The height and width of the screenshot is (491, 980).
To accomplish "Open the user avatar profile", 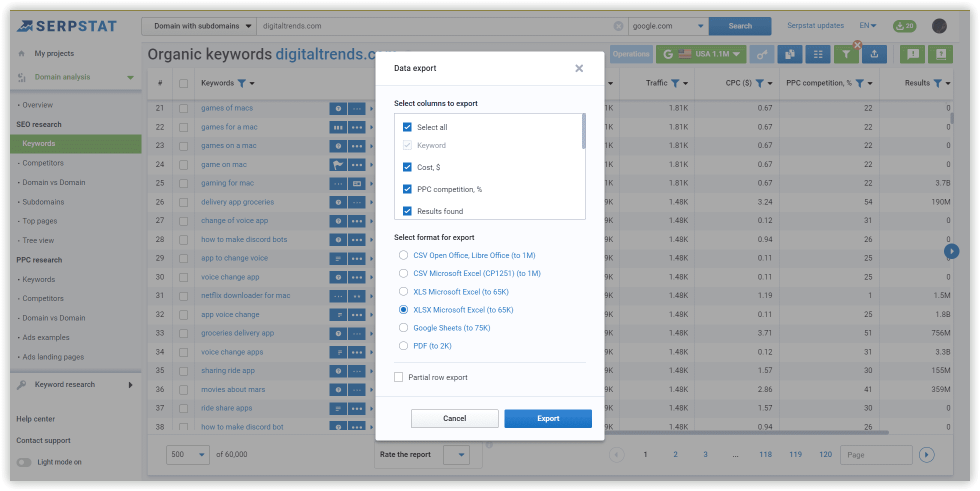I will coord(939,26).
